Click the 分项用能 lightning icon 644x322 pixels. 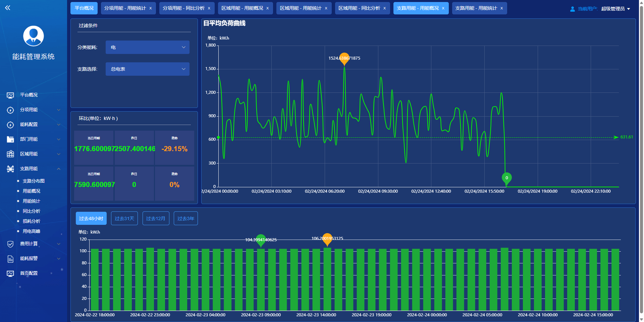pyautogui.click(x=10, y=110)
